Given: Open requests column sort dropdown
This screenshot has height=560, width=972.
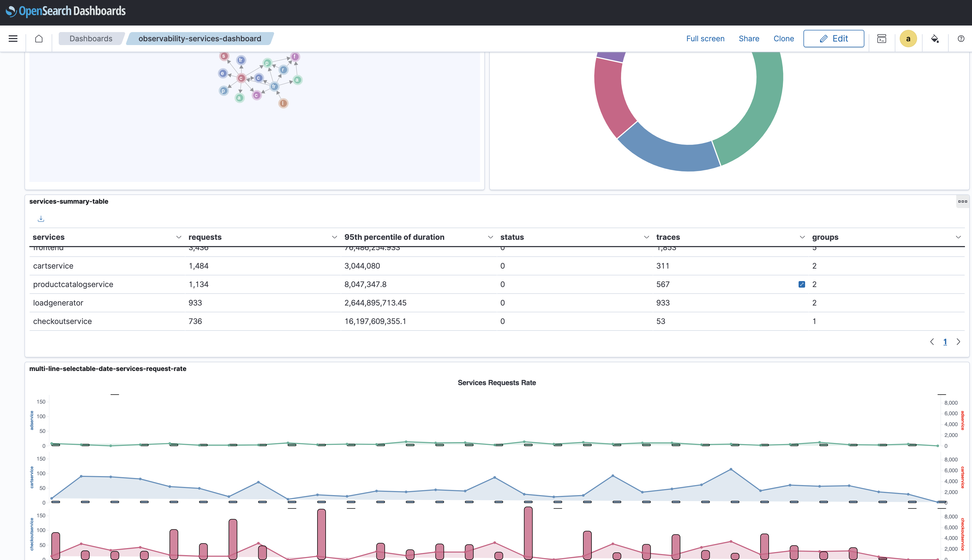Looking at the screenshot, I should (x=335, y=237).
